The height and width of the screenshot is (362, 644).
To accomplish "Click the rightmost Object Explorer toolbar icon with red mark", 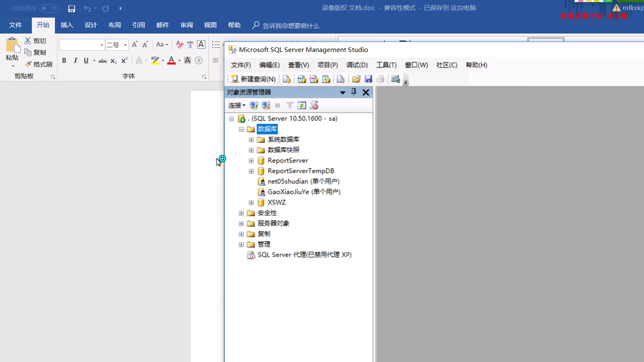I will (x=314, y=105).
